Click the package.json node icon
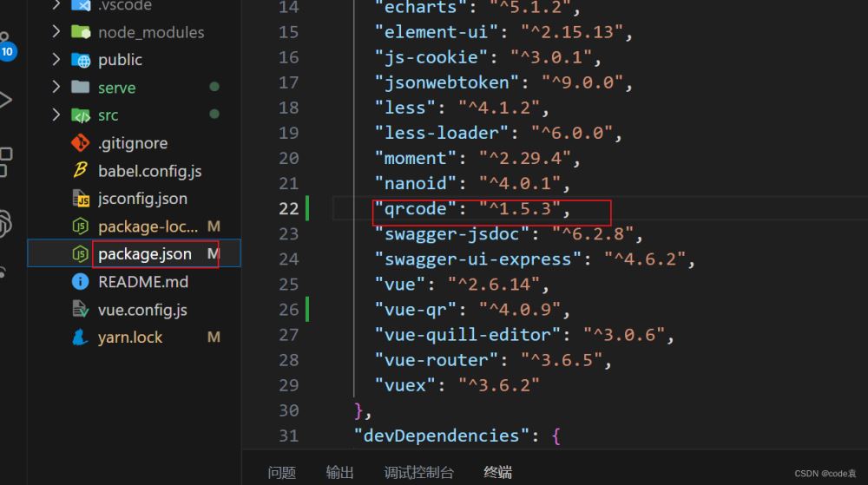868x485 pixels. coord(80,254)
